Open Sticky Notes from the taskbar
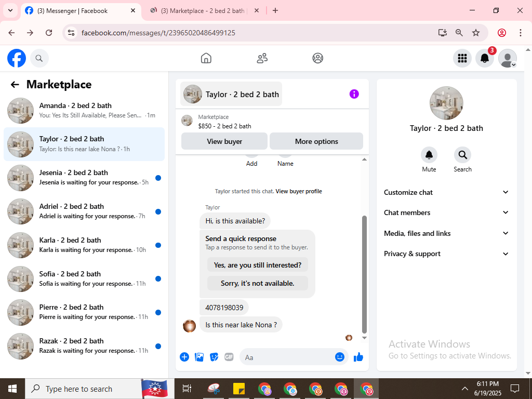Screen dimensions: 532x399 coord(239,389)
